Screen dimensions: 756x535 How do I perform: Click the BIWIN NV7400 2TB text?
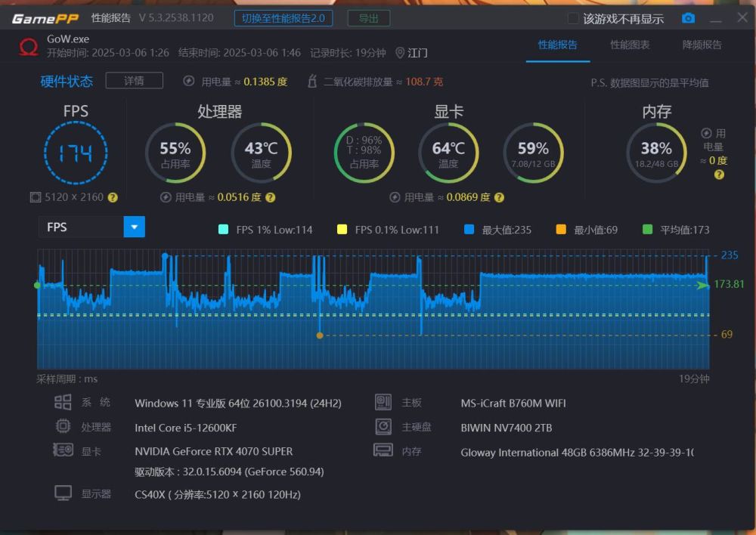pyautogui.click(x=507, y=428)
